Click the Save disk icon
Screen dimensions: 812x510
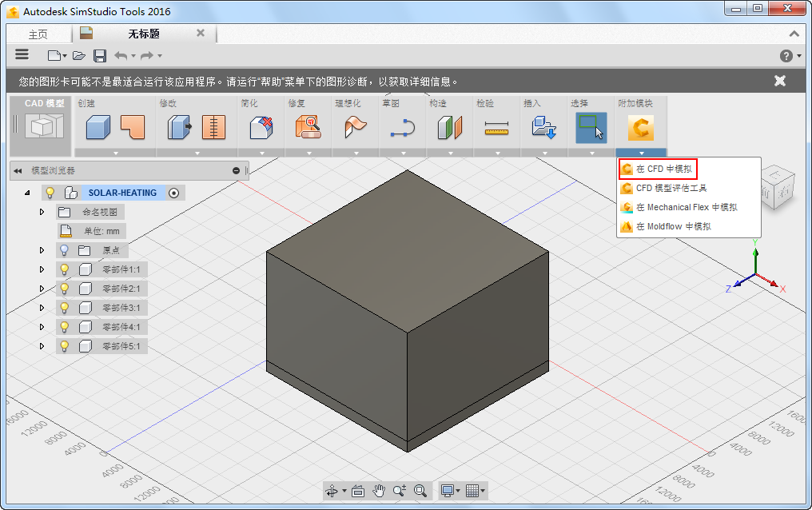click(x=100, y=55)
